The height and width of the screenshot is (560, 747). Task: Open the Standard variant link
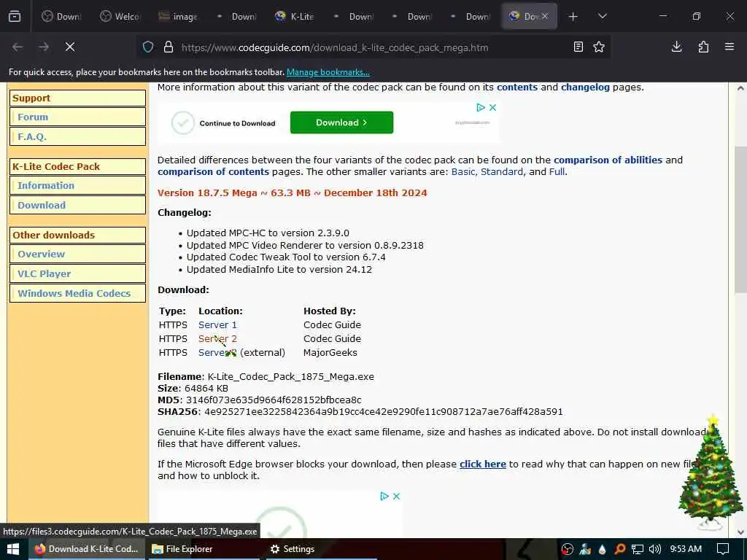pyautogui.click(x=502, y=171)
